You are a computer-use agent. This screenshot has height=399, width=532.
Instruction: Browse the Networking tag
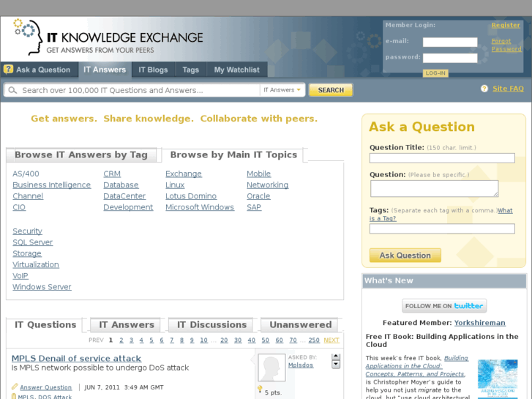pos(267,185)
